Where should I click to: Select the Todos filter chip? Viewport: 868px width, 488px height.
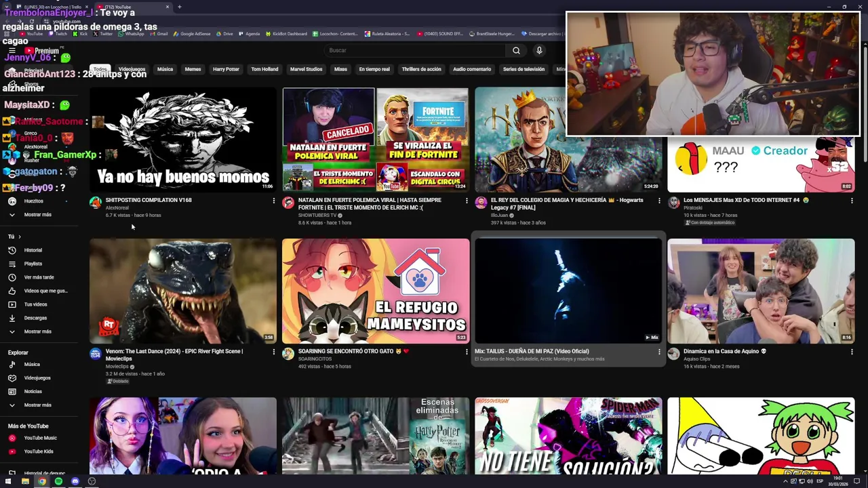pos(100,69)
